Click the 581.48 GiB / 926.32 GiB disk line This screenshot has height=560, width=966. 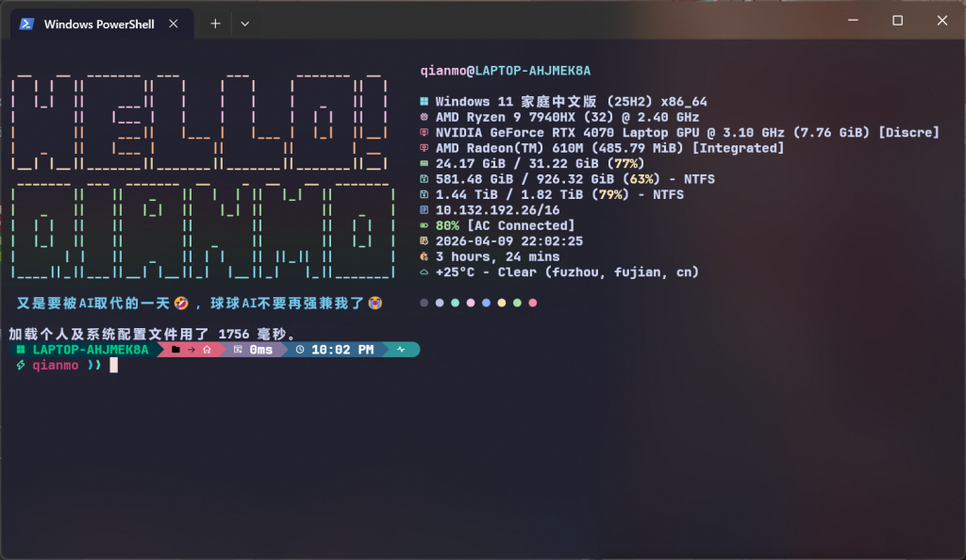pyautogui.click(x=575, y=179)
